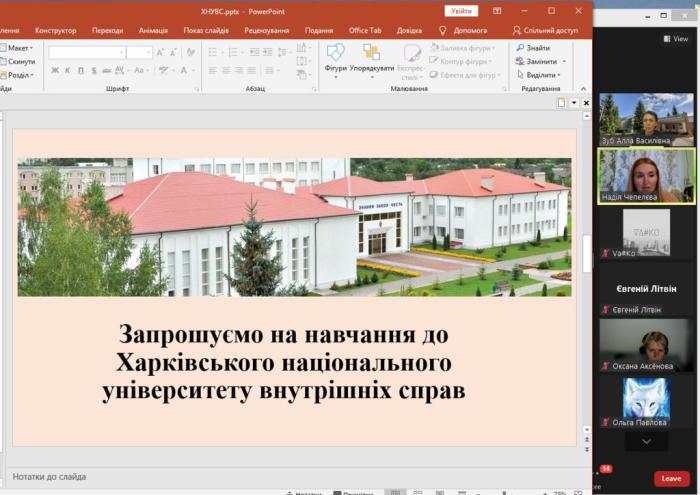Open the Розділ section dropdown
The height and width of the screenshot is (495, 700).
[x=17, y=75]
